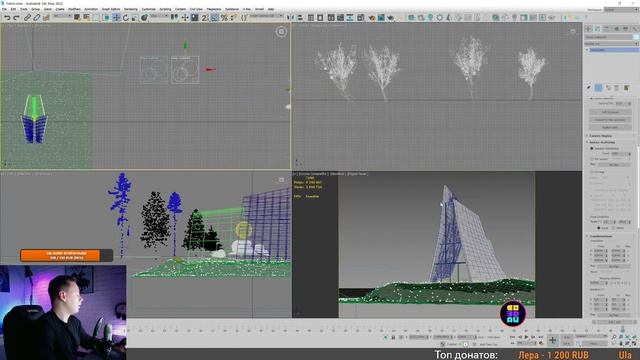Click the Redo arrow in the main toolbar
The image size is (640, 360).
(x=16, y=18)
